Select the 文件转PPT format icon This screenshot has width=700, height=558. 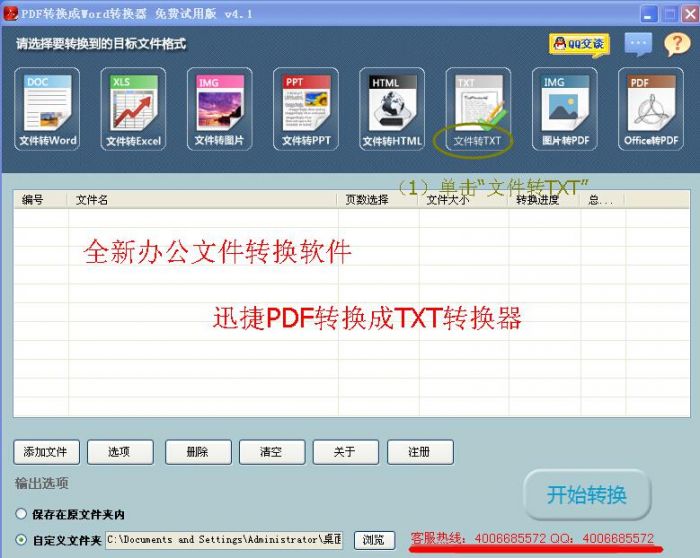click(306, 109)
